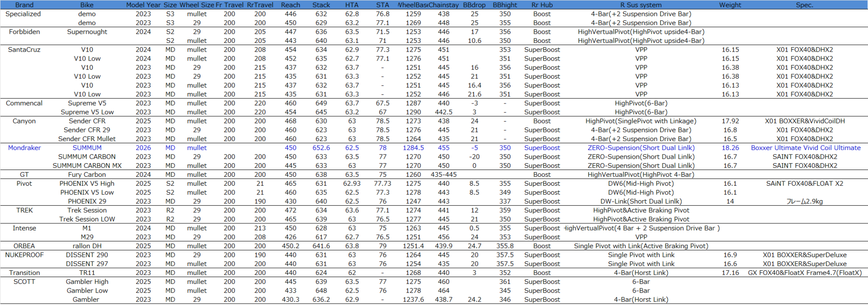Click the Supernought bike name cell
The height and width of the screenshot is (306, 868).
(87, 32)
